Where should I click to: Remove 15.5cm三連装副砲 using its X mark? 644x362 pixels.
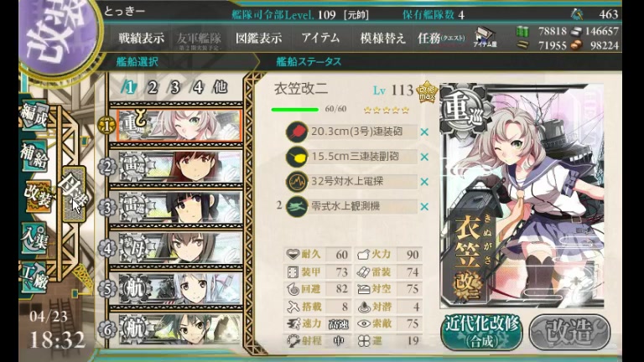[x=424, y=157]
